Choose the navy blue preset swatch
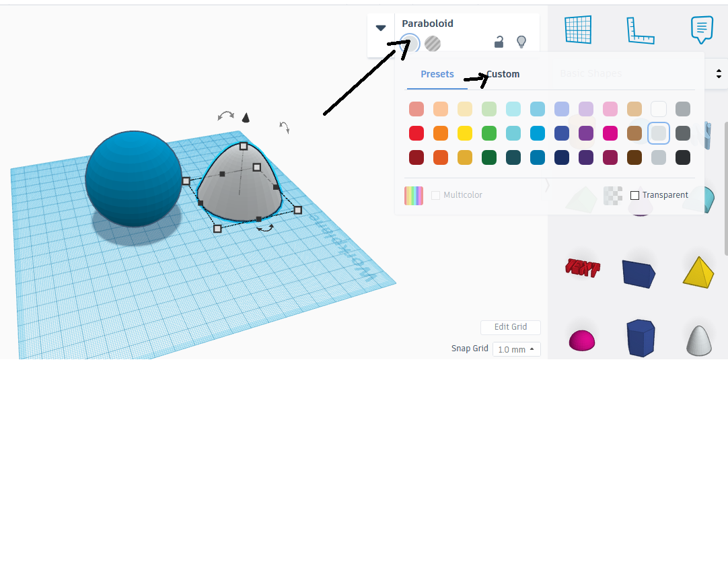This screenshot has width=728, height=580. 562,157
